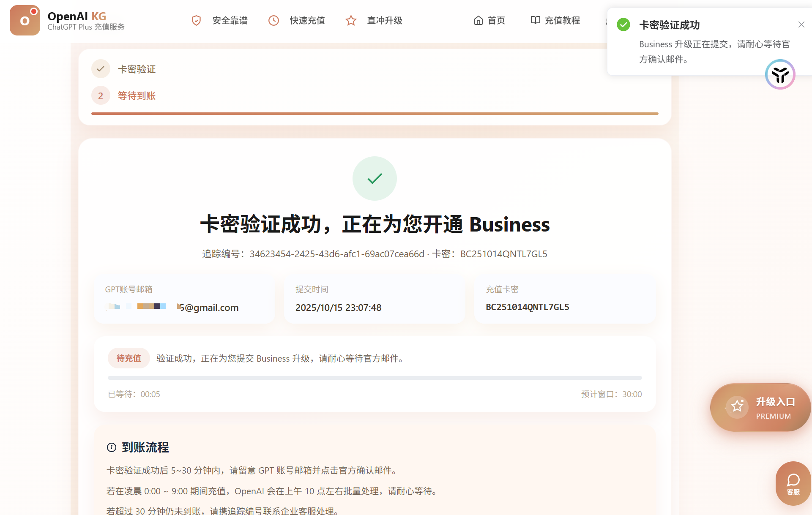Screen dimensions: 812x515
Task: Click the info icon next to 到账流程
Action: [112, 447]
